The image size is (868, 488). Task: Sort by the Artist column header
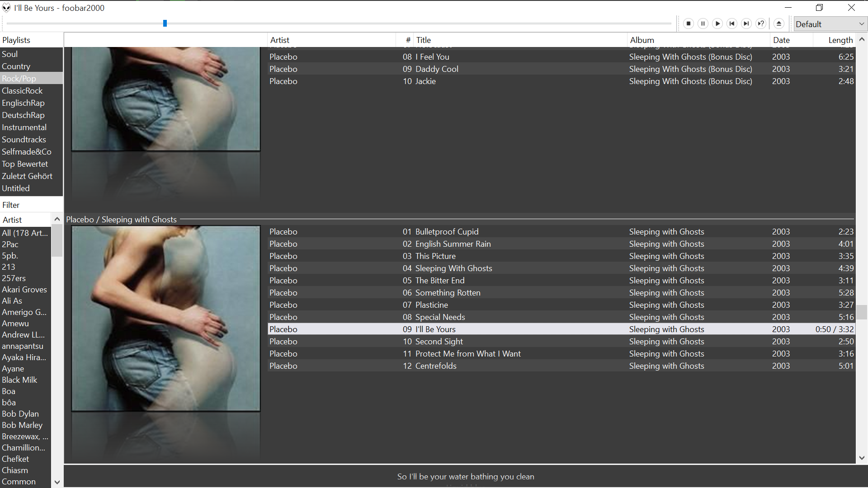pyautogui.click(x=331, y=40)
